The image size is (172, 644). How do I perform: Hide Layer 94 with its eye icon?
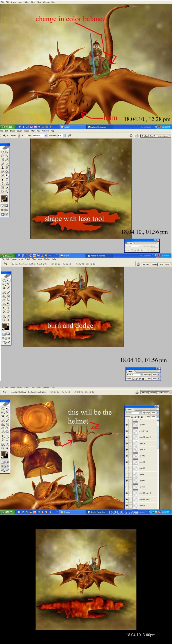pyautogui.click(x=127, y=505)
